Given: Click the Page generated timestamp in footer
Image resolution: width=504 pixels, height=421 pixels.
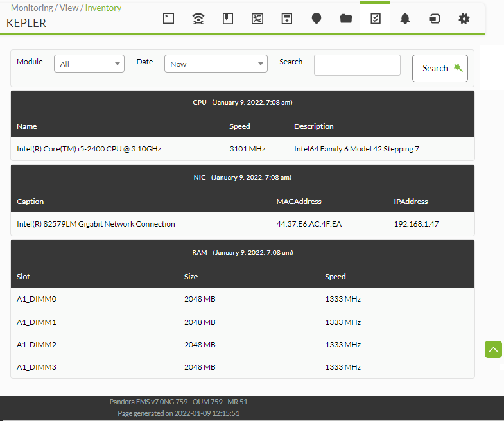Looking at the screenshot, I should [178, 413].
